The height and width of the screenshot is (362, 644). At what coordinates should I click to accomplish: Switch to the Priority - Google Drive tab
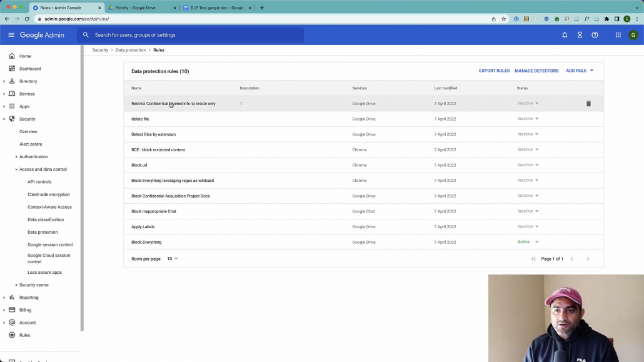142,8
